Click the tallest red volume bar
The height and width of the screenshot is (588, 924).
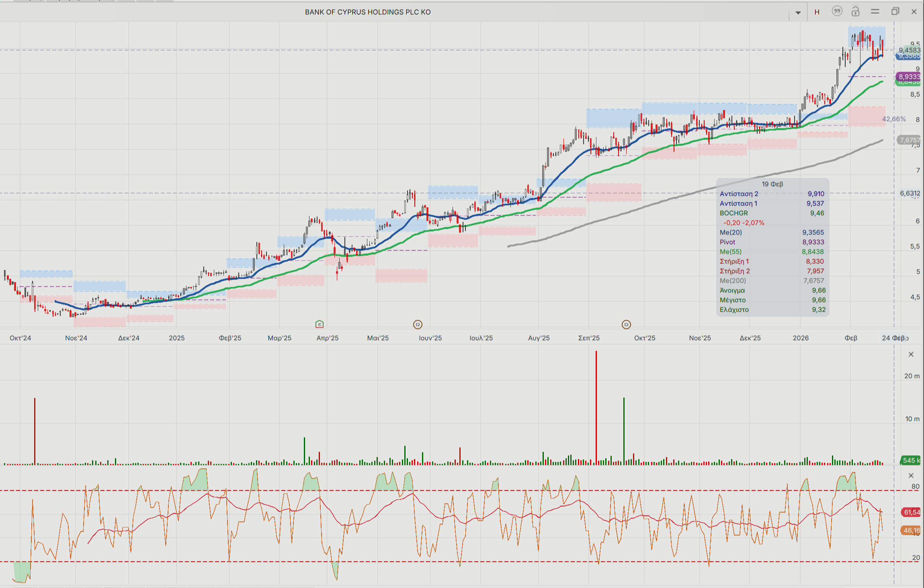(596, 407)
